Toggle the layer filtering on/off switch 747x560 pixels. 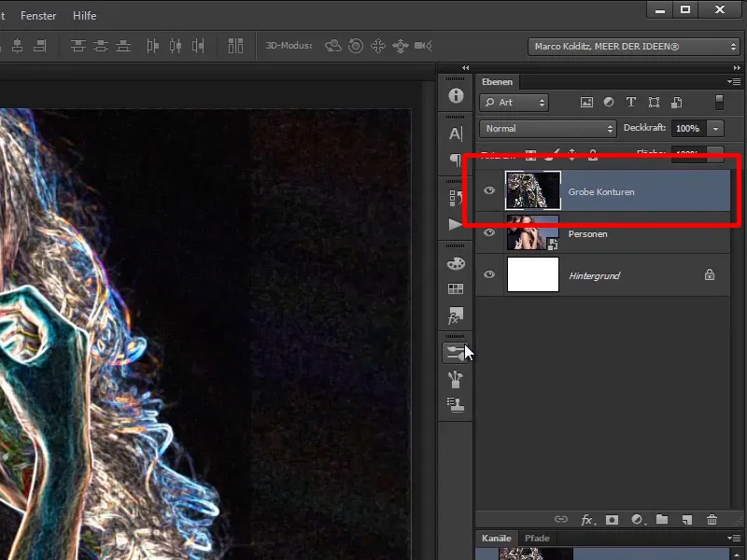click(x=719, y=102)
